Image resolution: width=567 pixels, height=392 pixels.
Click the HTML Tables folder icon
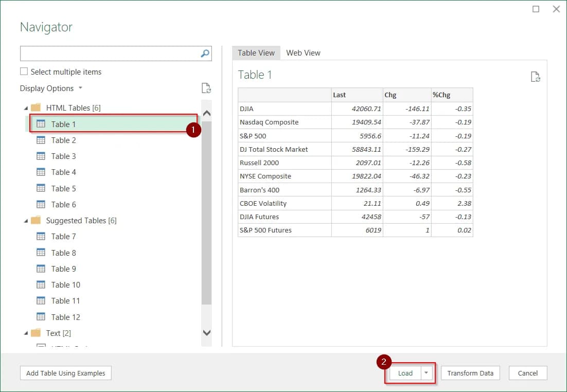tap(36, 108)
